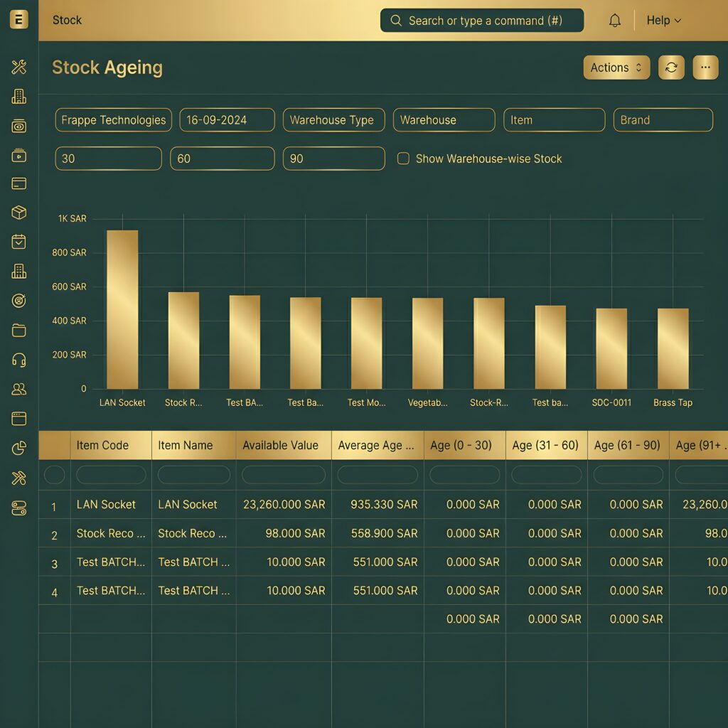Click the headset support icon in sidebar
This screenshot has width=728, height=728.
click(x=19, y=360)
